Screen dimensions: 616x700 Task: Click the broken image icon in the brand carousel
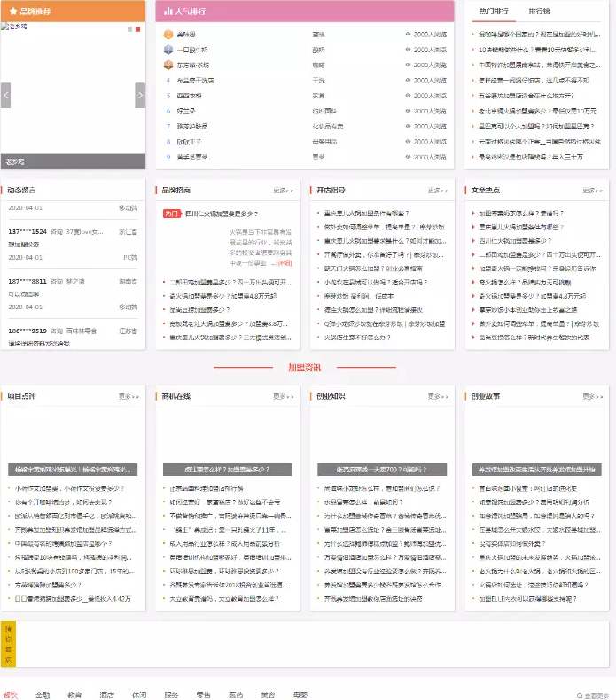4,27
